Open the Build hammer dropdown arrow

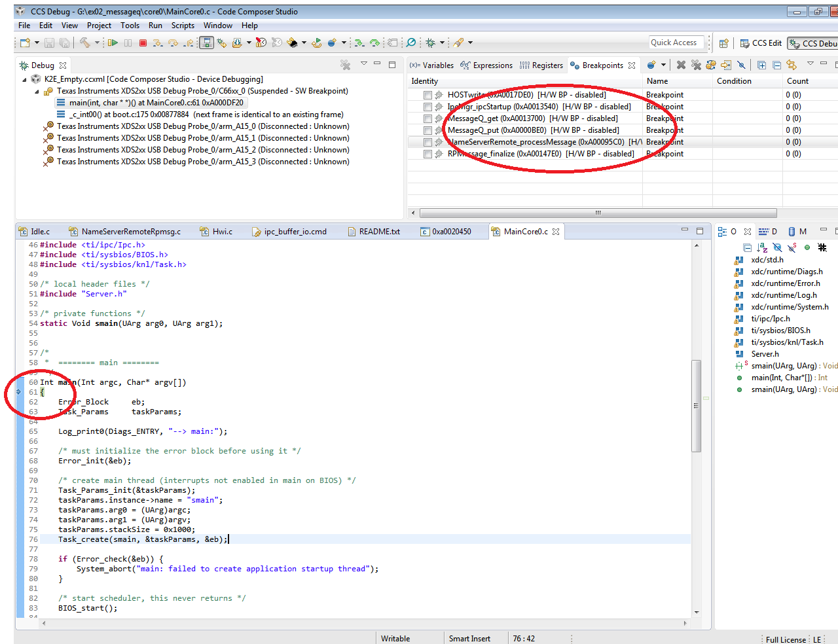click(97, 43)
